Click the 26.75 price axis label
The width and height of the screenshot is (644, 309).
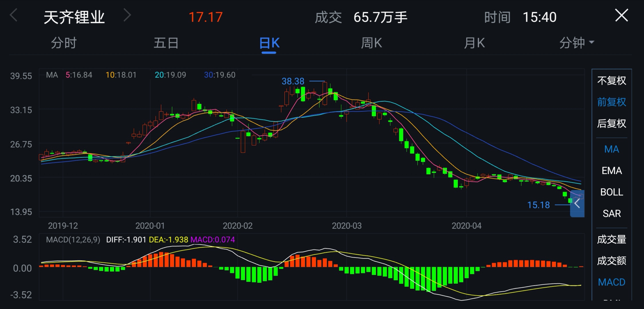[21, 144]
